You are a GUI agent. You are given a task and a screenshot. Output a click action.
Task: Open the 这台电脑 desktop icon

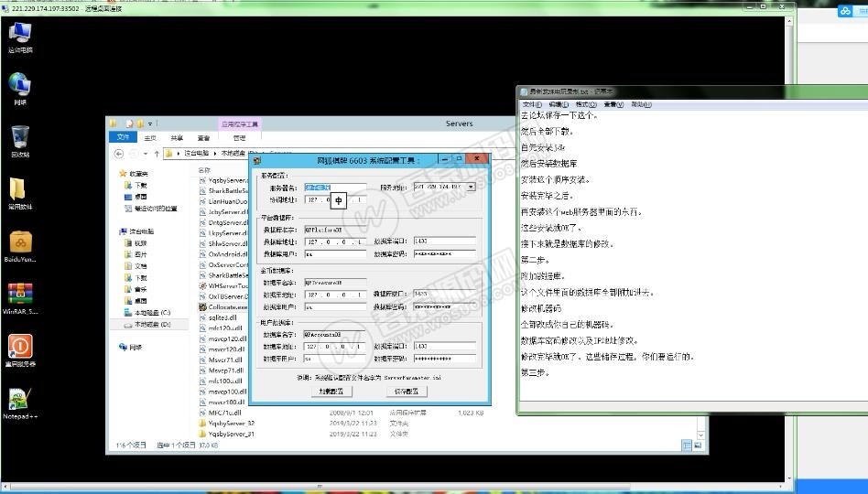tap(20, 37)
